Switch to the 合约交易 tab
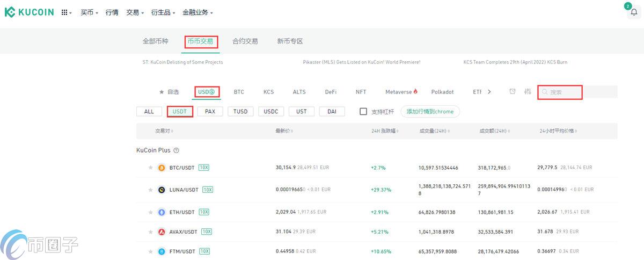644x260 pixels. (245, 41)
